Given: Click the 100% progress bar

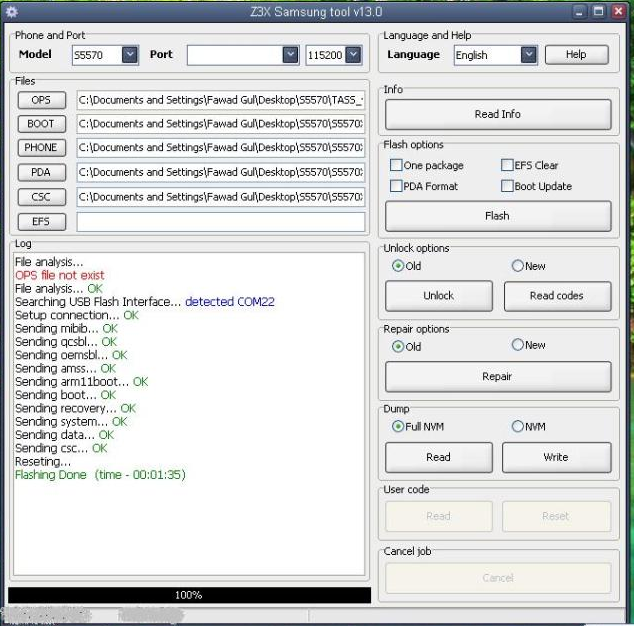Looking at the screenshot, I should [x=189, y=595].
